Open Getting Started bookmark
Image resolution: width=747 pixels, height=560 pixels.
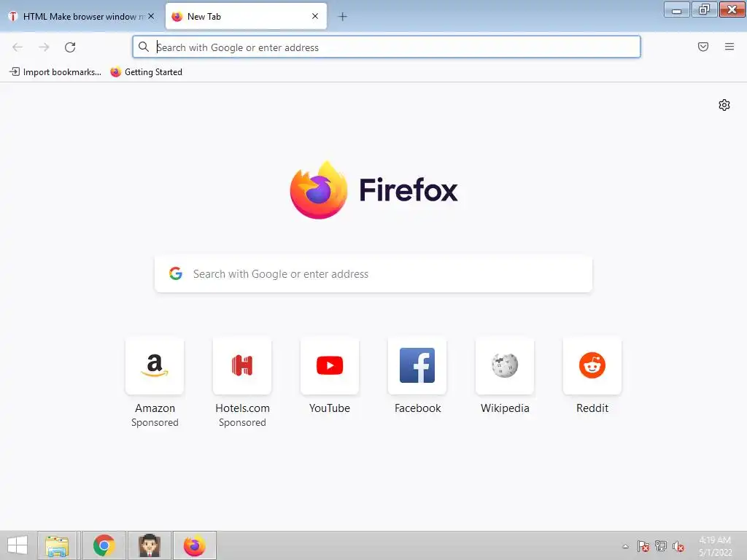pos(146,72)
